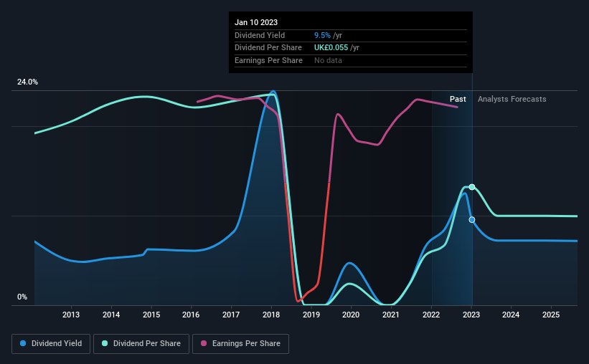
Task: Click the Past region label
Action: (458, 99)
